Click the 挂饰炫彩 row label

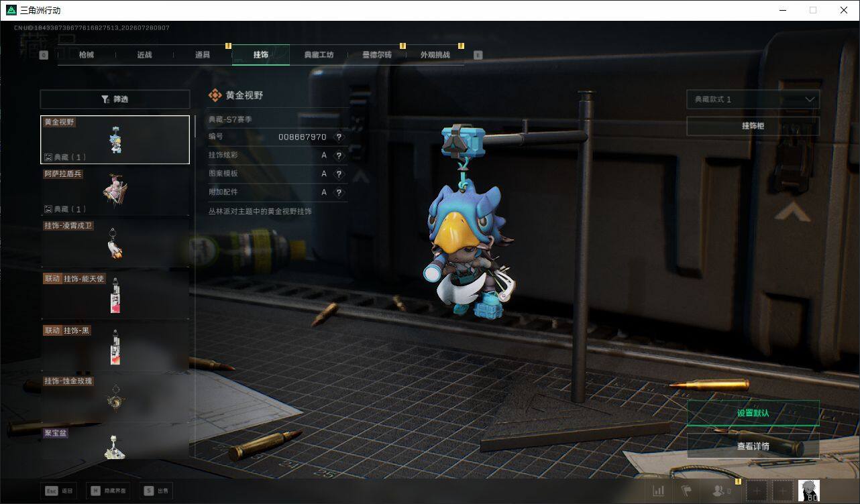click(223, 155)
